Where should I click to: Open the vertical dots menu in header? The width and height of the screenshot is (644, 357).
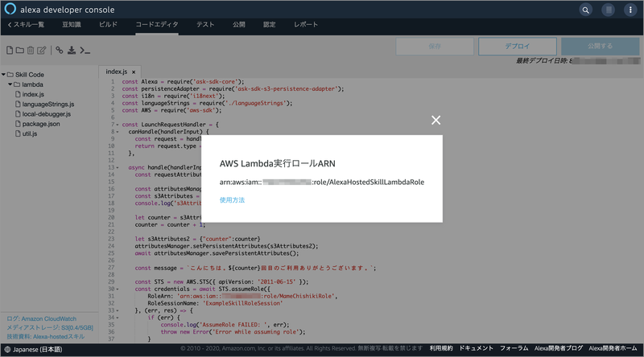[x=630, y=10]
